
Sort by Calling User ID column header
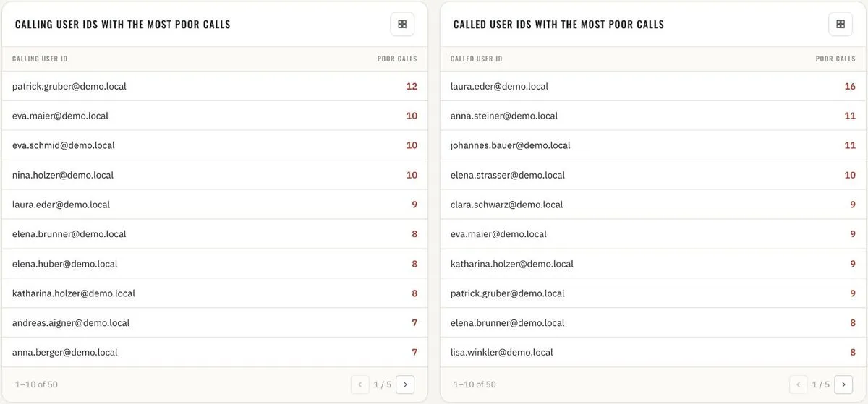(x=40, y=59)
